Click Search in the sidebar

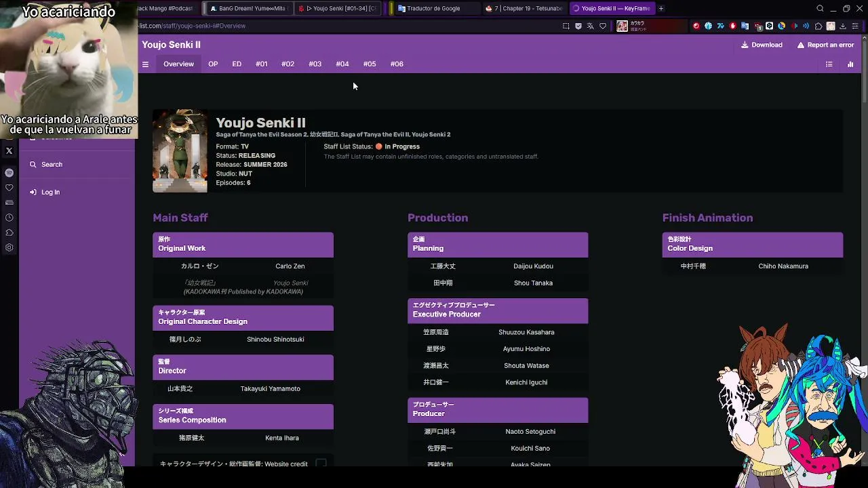click(52, 165)
